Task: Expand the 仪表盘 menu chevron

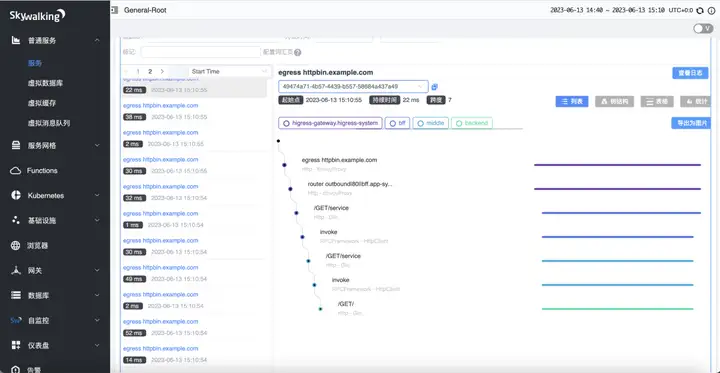Action: [97, 345]
